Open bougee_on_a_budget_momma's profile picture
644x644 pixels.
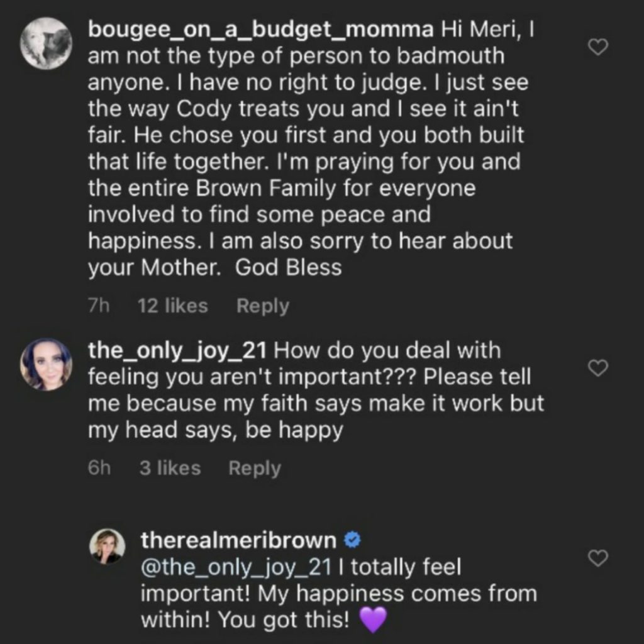tap(46, 43)
